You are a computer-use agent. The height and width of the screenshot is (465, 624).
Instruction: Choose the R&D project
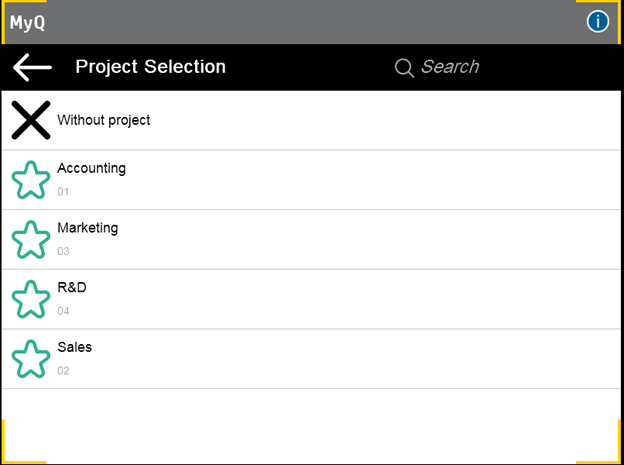pyautogui.click(x=72, y=287)
